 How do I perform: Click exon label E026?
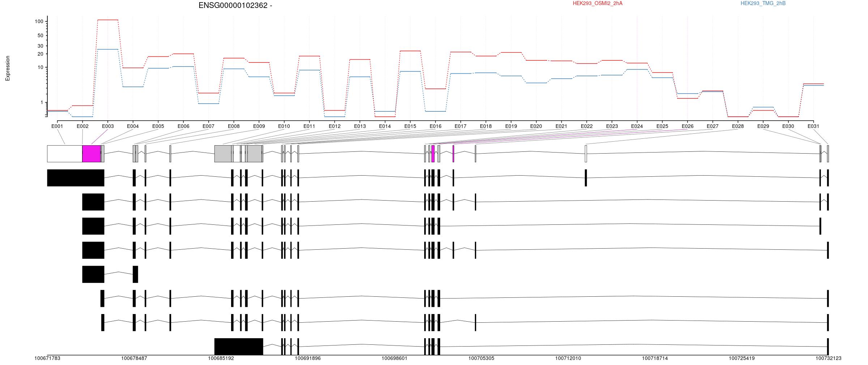688,126
